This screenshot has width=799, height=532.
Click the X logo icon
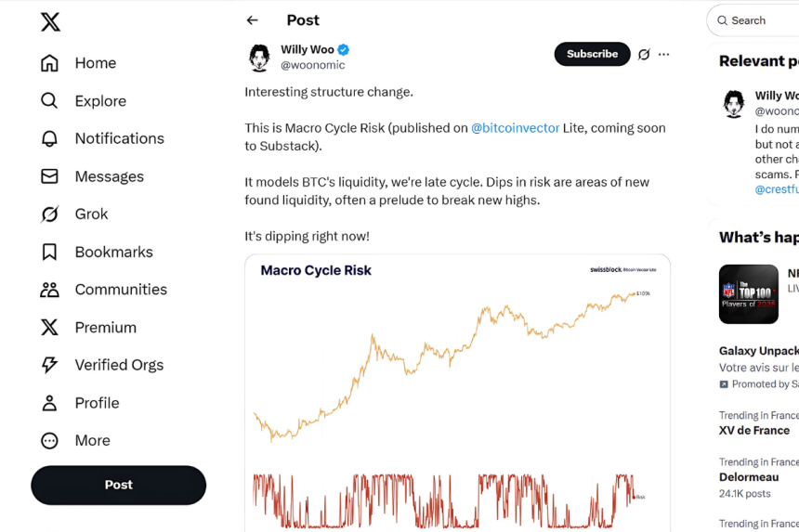50,22
